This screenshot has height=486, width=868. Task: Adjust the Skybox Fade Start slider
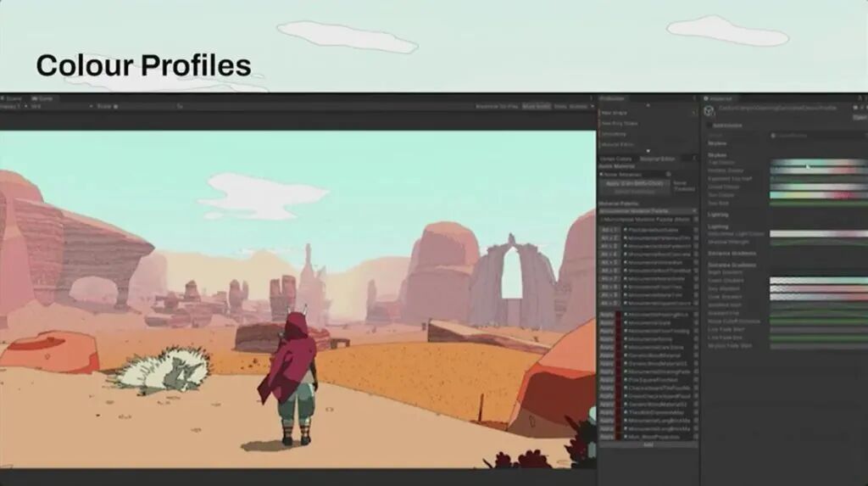(819, 346)
